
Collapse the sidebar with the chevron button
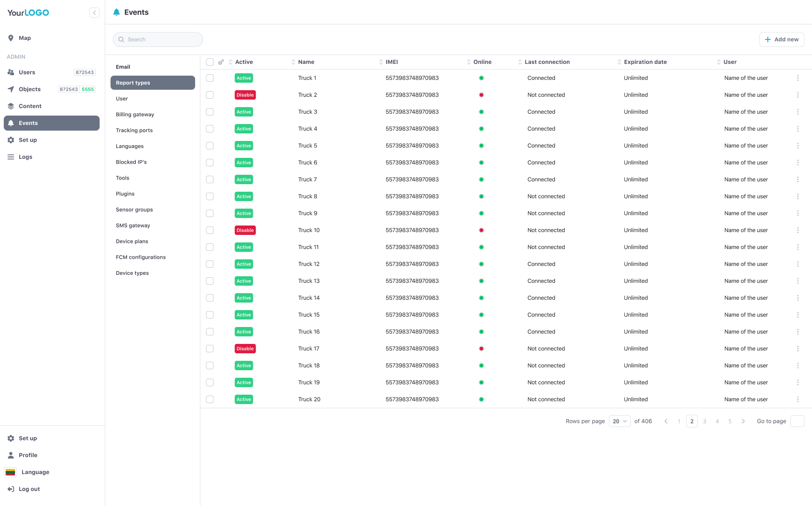coord(94,13)
